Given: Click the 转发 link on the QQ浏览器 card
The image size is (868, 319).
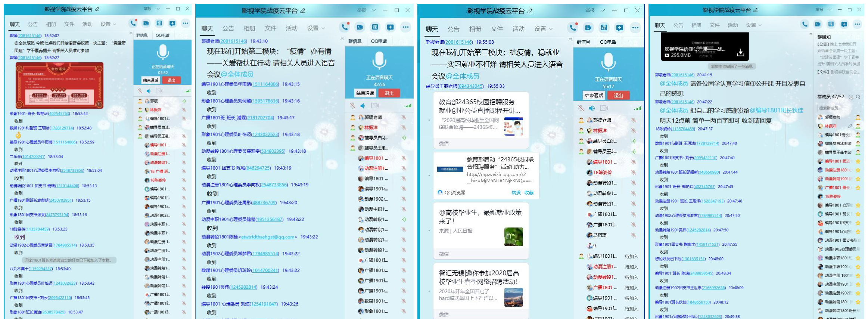Looking at the screenshot, I should [516, 193].
